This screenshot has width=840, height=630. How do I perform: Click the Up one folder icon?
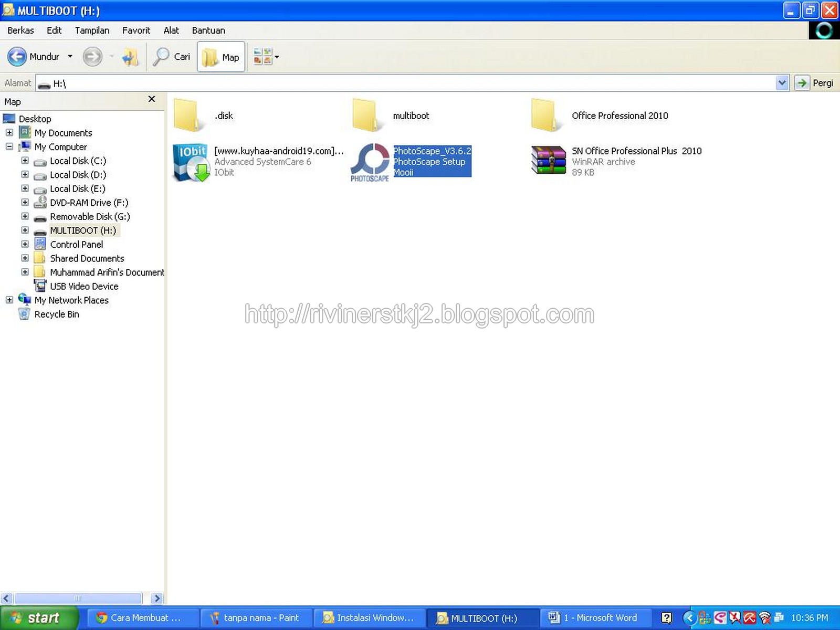pos(130,57)
